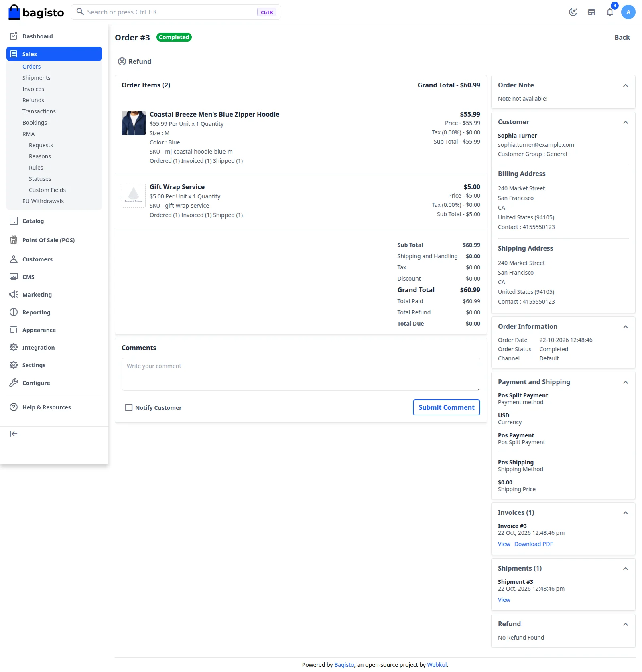Click the CMS sidebar icon
This screenshot has width=642, height=672.
(x=14, y=277)
